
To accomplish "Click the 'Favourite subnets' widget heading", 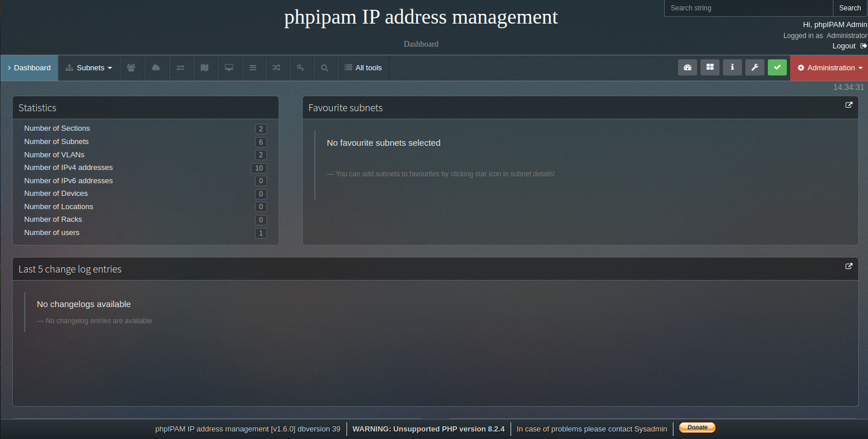I will [x=345, y=108].
